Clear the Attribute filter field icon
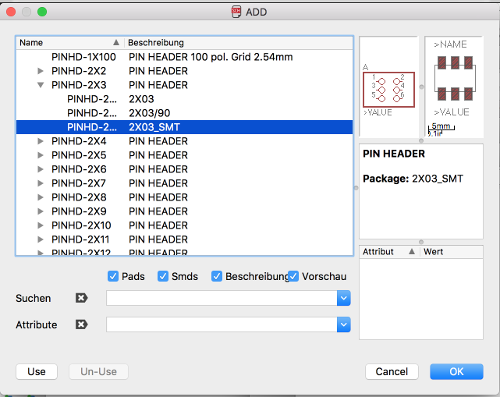This screenshot has width=500, height=397. click(x=81, y=324)
